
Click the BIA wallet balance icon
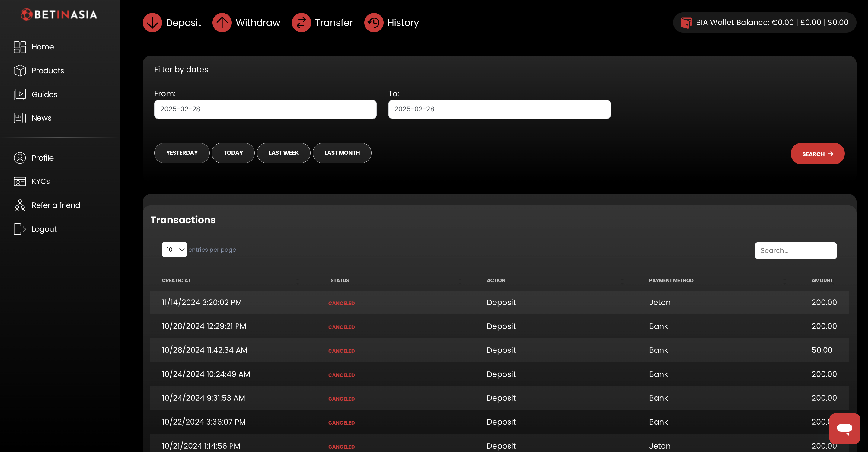[686, 23]
